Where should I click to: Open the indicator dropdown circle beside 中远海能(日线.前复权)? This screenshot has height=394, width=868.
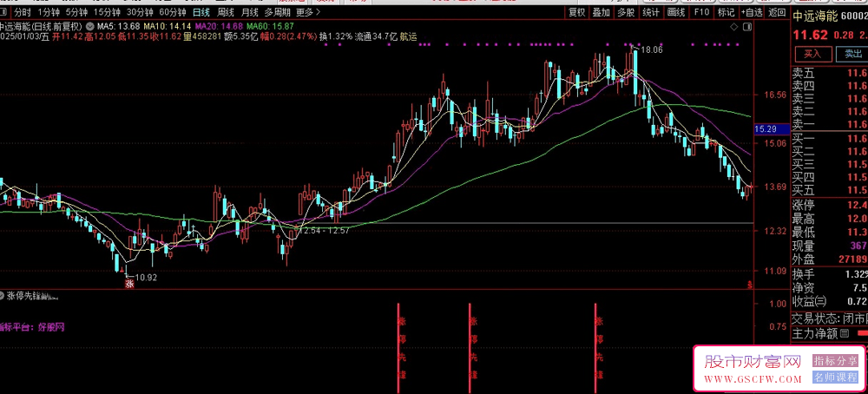click(90, 26)
